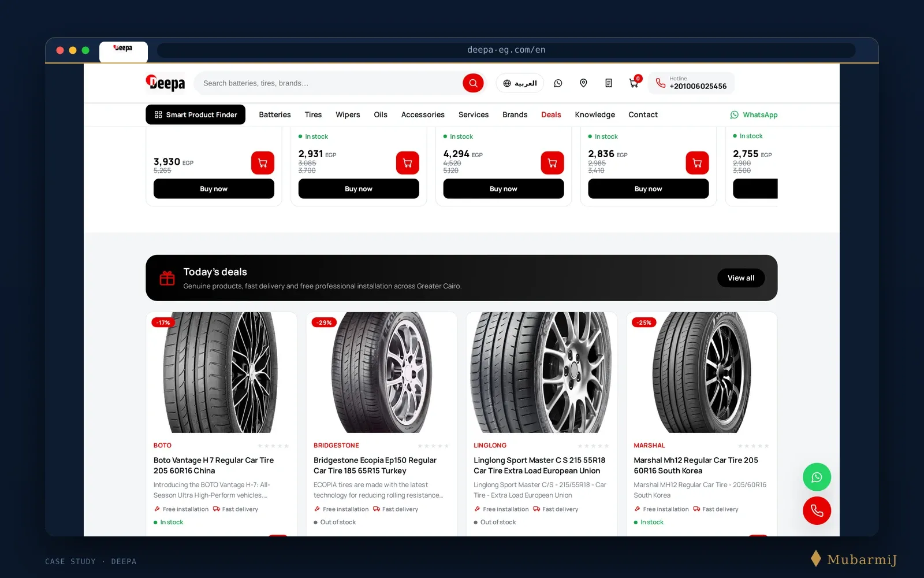Open store locations pin icon
Screen dimensions: 924x578
pos(583,83)
